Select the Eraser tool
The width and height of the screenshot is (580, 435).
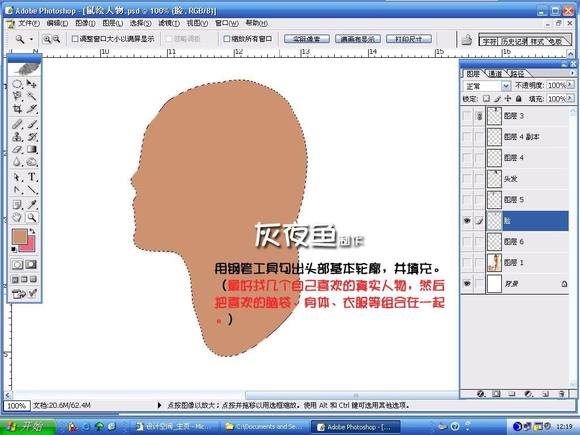point(17,149)
